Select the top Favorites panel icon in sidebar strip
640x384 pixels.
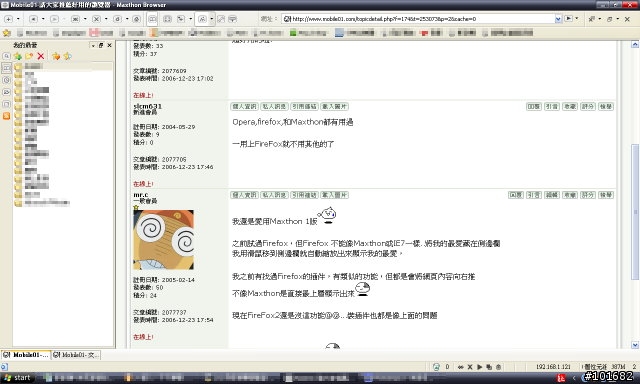tap(7, 68)
